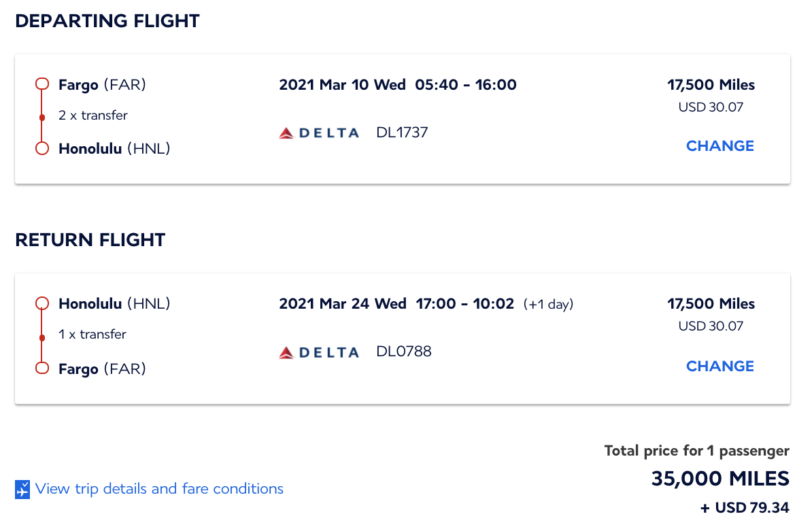Viewport: 812px width, 529px height.
Task: Click the 1 x transfer label on return flight
Action: tap(91, 334)
